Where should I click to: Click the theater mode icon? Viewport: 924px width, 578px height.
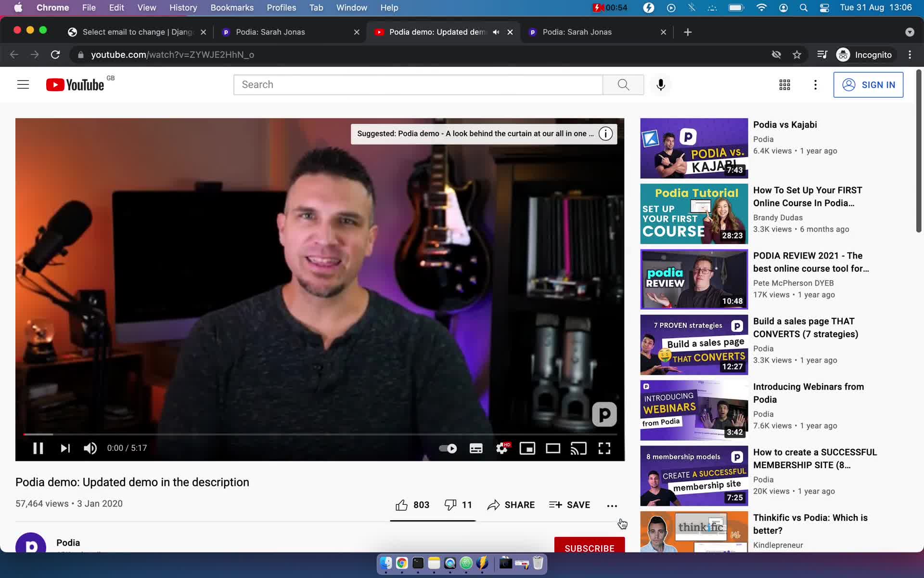pyautogui.click(x=553, y=448)
